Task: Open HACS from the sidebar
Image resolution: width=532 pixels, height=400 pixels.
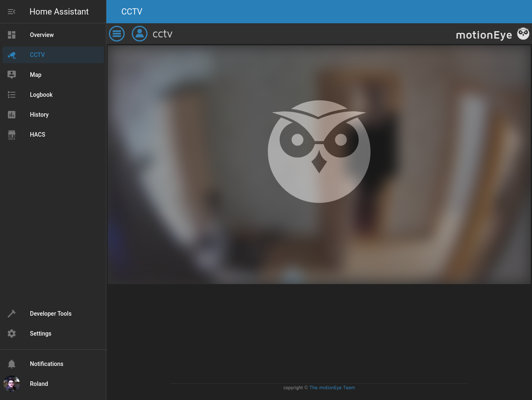Action: (x=53, y=135)
